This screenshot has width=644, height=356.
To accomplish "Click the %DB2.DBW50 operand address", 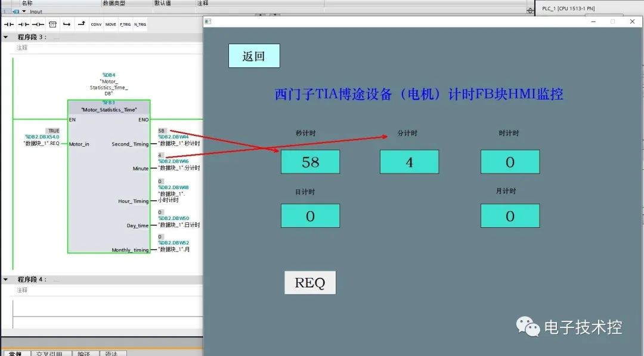I will click(x=174, y=218).
